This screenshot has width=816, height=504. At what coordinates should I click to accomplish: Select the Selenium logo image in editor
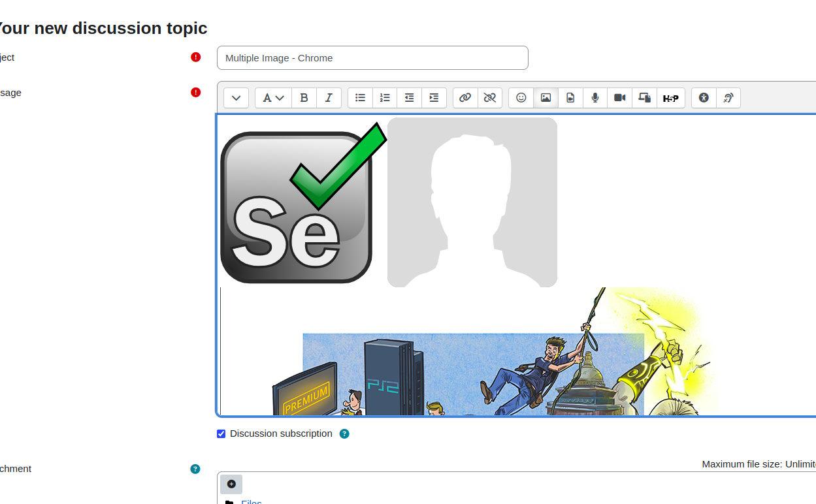(304, 203)
